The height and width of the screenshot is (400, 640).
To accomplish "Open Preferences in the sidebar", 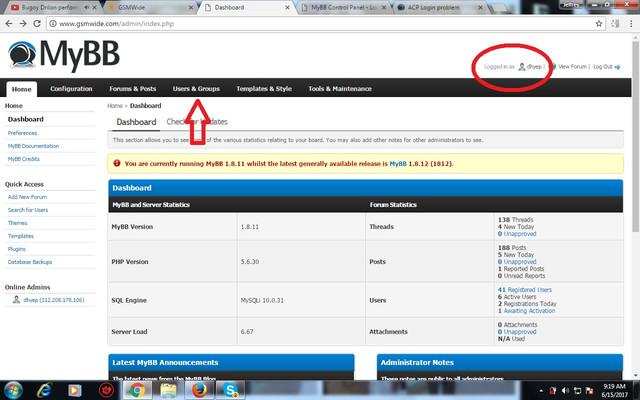I will point(22,133).
